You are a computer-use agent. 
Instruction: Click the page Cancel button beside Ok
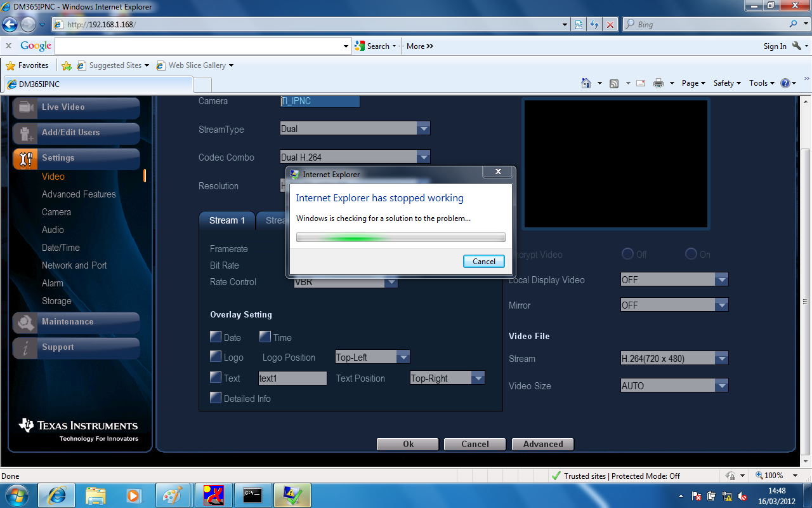[x=475, y=444]
